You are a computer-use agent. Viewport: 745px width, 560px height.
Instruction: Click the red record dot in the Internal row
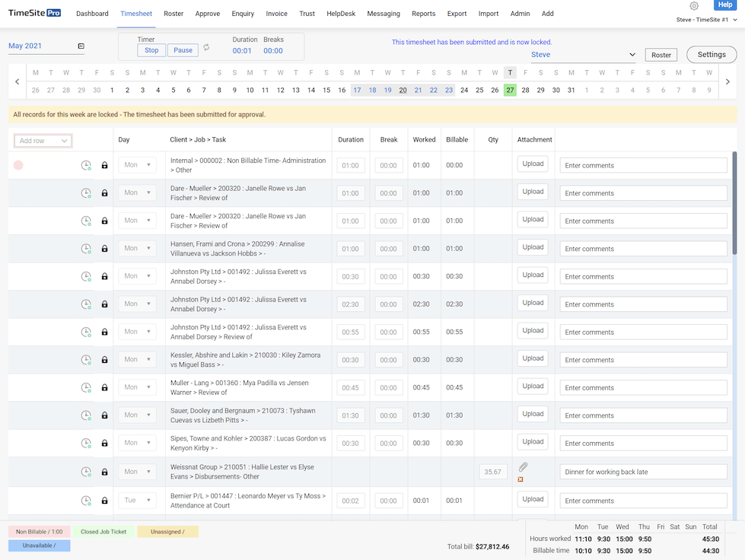coord(18,165)
